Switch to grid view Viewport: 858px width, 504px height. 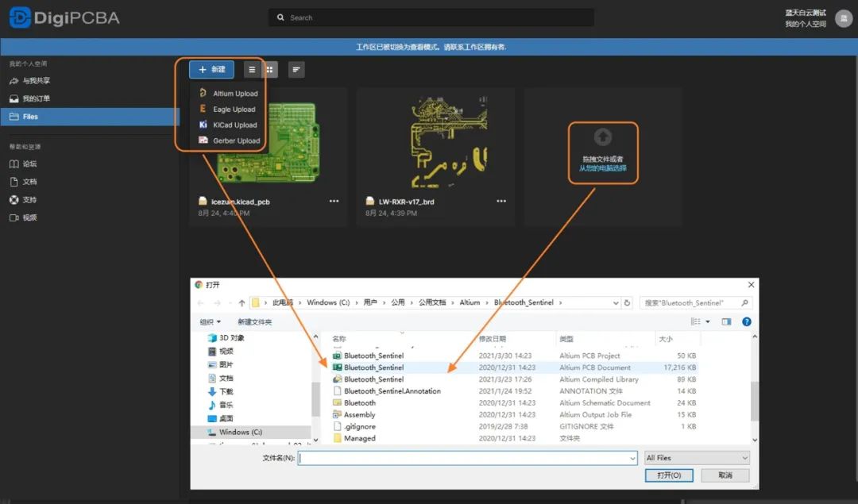pyautogui.click(x=269, y=69)
